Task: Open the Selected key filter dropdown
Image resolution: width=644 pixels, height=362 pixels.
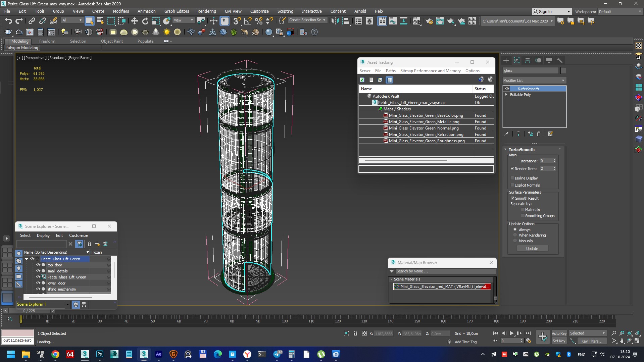Action: pyautogui.click(x=588, y=333)
